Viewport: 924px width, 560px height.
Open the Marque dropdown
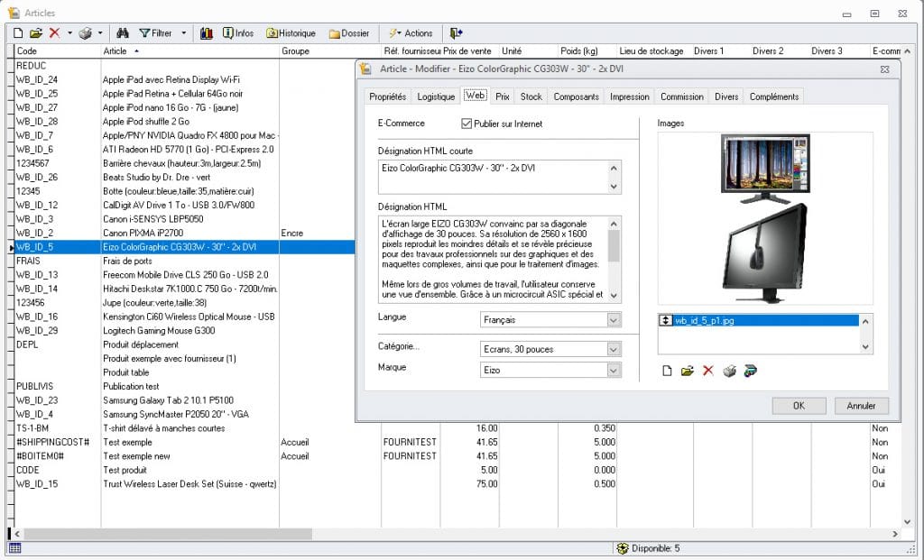(614, 371)
